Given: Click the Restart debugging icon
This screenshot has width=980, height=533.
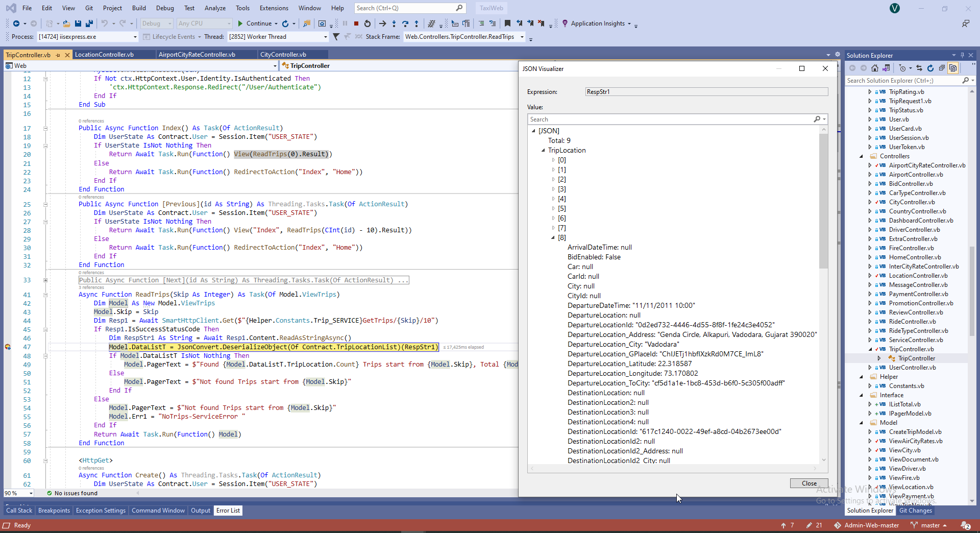Looking at the screenshot, I should [367, 23].
